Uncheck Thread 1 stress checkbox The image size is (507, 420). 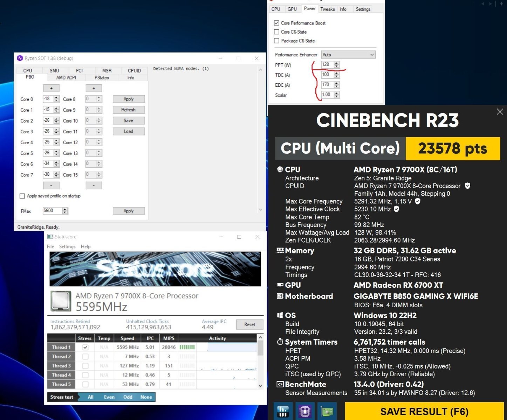85,348
